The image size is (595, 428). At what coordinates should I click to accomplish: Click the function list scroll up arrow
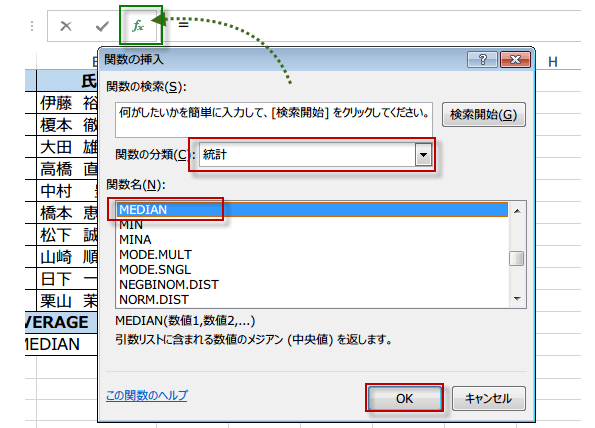pos(517,211)
